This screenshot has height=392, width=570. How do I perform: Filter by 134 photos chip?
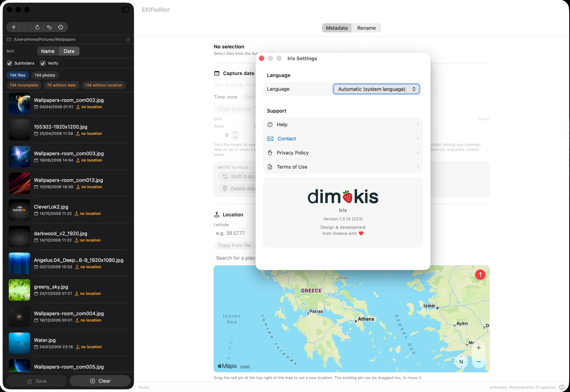click(45, 75)
